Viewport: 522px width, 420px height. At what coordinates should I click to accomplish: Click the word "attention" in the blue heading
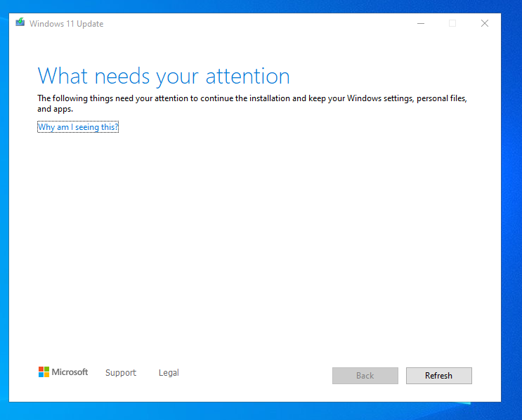pos(248,76)
